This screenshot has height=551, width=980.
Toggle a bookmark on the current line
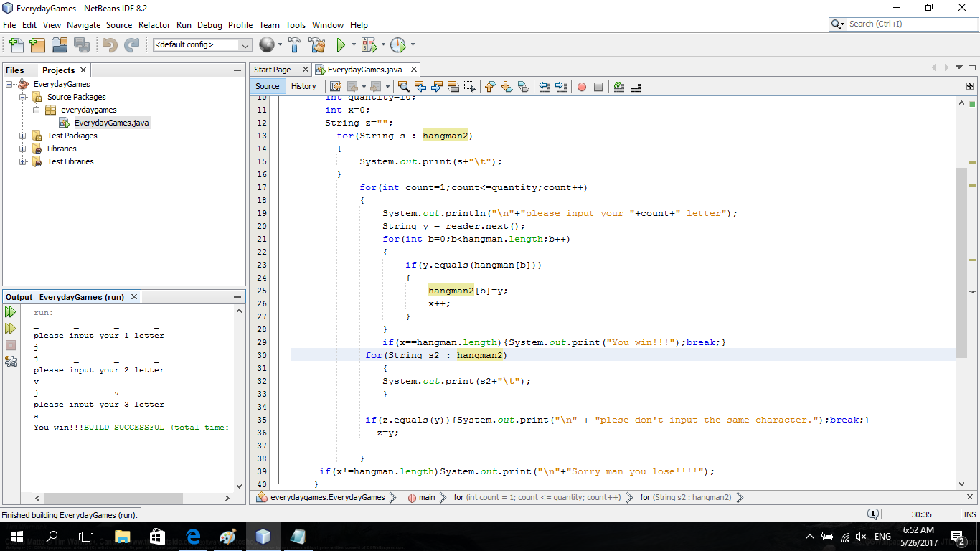click(x=522, y=87)
